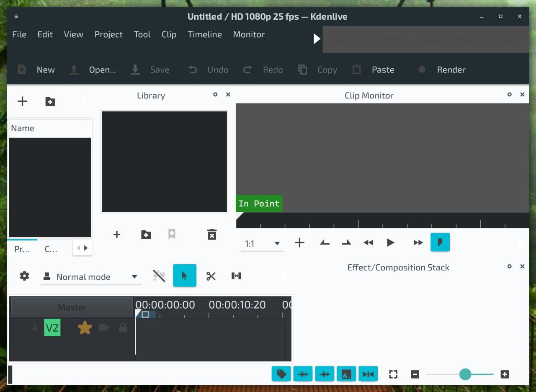The image size is (536, 392).
Task: Open the 1:1 zoom dropdown
Action: [x=262, y=243]
